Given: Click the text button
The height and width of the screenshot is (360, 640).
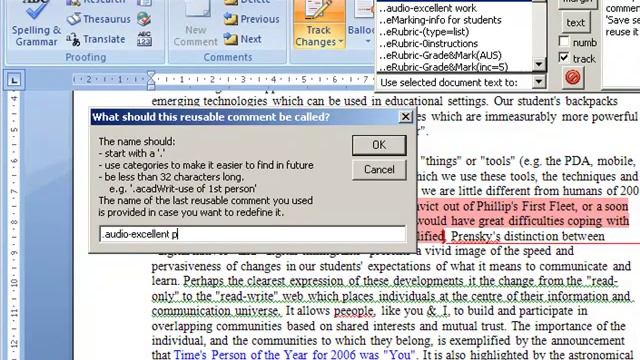Looking at the screenshot, I should 576,23.
